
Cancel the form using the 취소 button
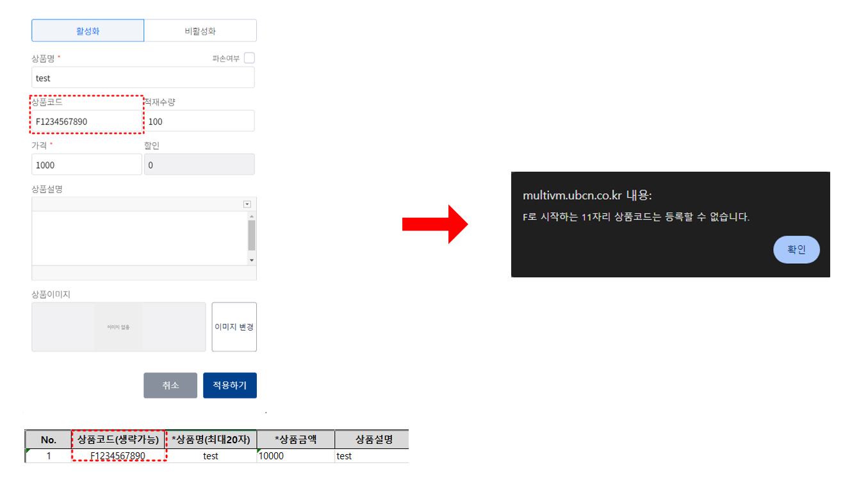170,385
